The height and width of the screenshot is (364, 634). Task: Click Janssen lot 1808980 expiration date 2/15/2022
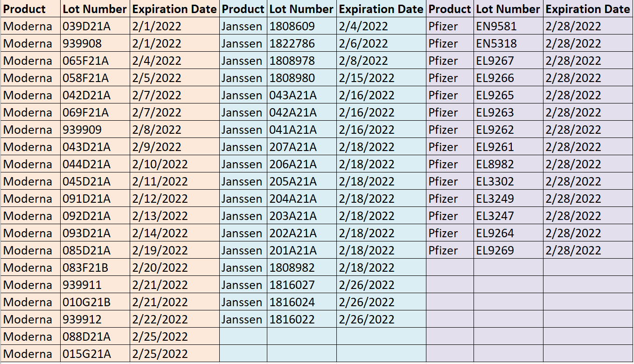point(381,78)
